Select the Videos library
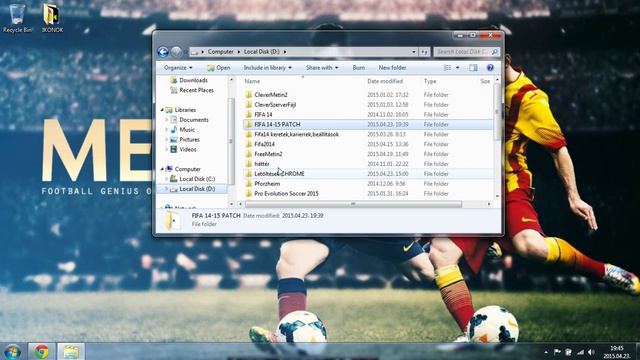The width and height of the screenshot is (640, 360). (188, 149)
